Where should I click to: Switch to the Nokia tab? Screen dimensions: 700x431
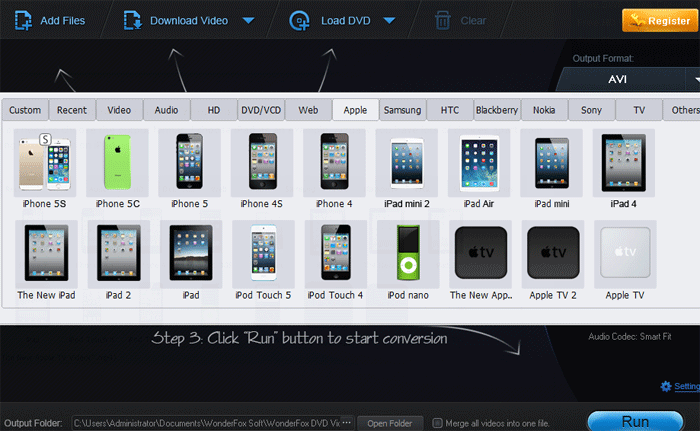click(544, 110)
